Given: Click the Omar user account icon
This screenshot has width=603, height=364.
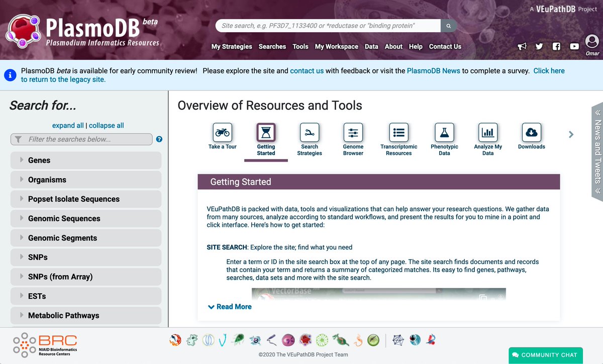Looking at the screenshot, I should [x=591, y=44].
